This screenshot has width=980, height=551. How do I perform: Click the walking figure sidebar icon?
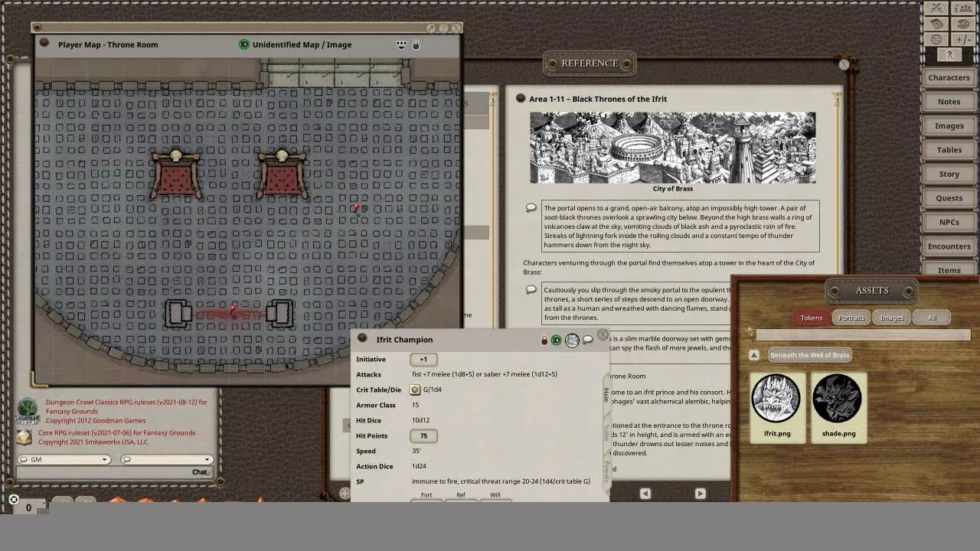(x=949, y=55)
